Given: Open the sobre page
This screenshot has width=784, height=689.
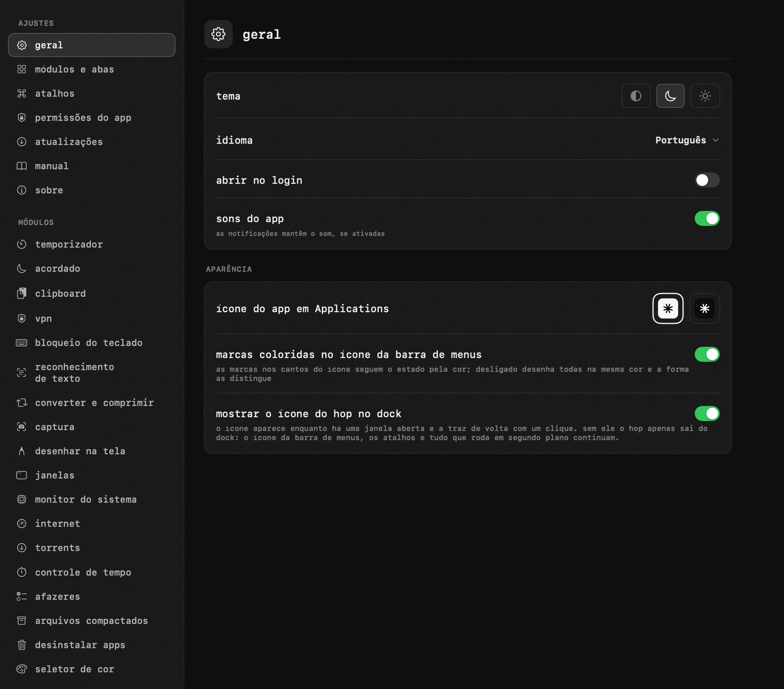Looking at the screenshot, I should tap(92, 190).
